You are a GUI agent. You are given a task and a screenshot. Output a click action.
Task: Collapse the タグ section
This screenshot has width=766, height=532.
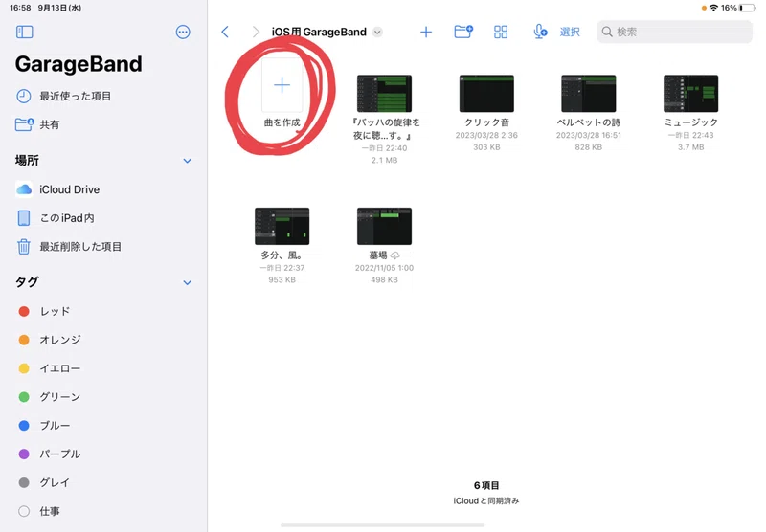[x=187, y=282]
